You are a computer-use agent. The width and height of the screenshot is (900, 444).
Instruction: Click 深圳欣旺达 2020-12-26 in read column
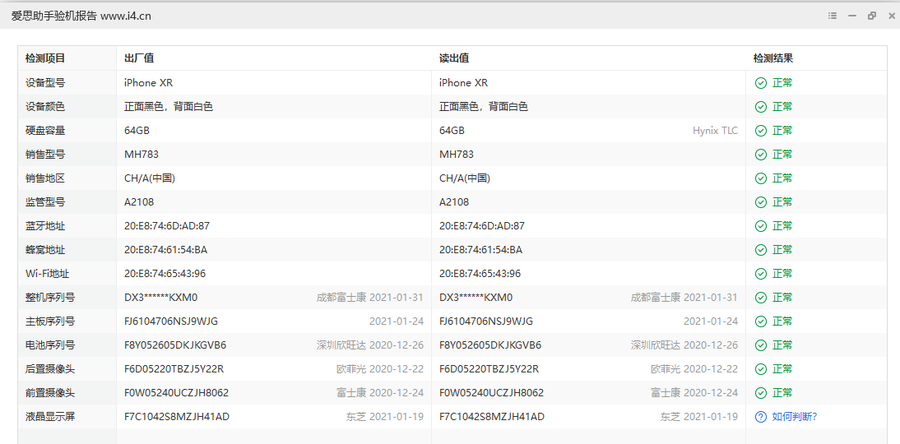(x=684, y=345)
